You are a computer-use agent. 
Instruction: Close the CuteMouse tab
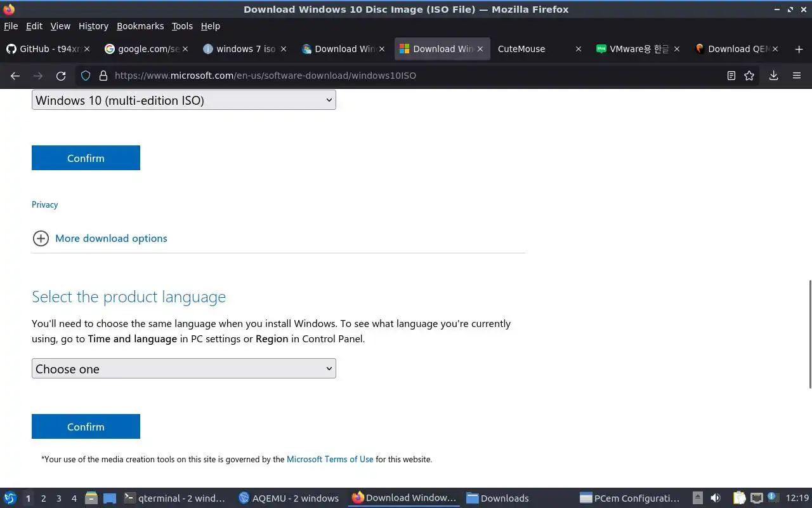579,49
